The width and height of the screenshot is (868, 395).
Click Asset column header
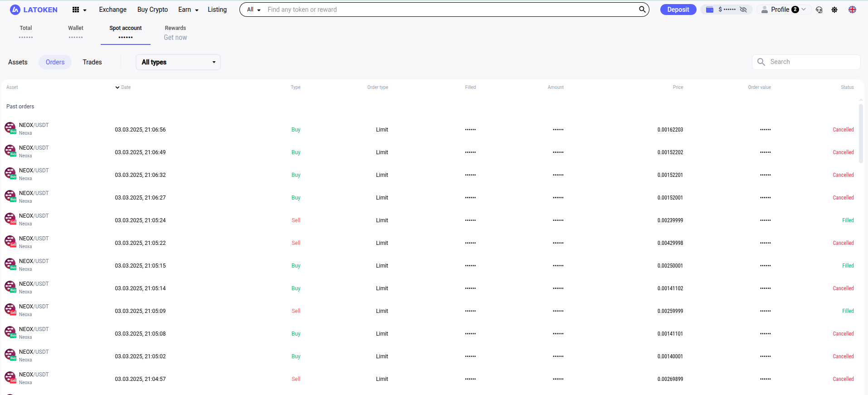coord(12,87)
